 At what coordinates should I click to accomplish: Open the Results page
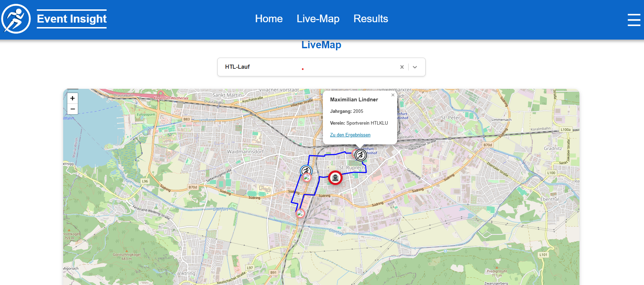point(371,19)
